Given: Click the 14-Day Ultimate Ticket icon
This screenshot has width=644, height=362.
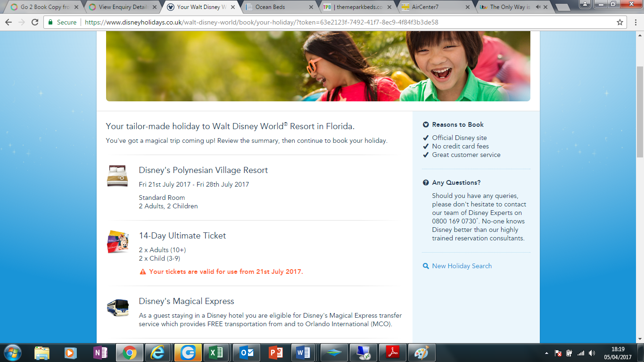Looking at the screenshot, I should (x=117, y=241).
